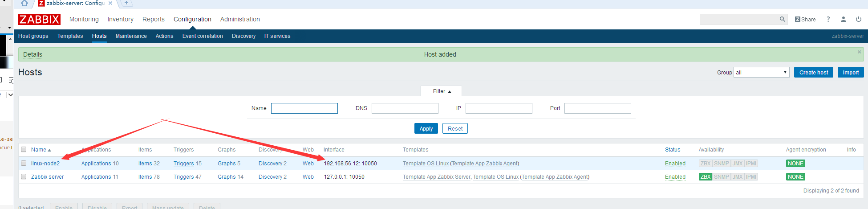Screen dimensions: 868x209
Task: Go to Actions submenu
Action: [x=164, y=36]
